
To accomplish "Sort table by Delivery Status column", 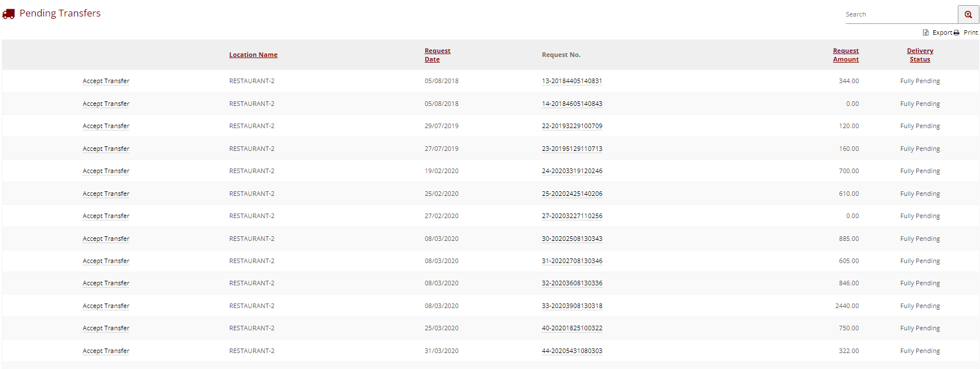I will tap(920, 55).
